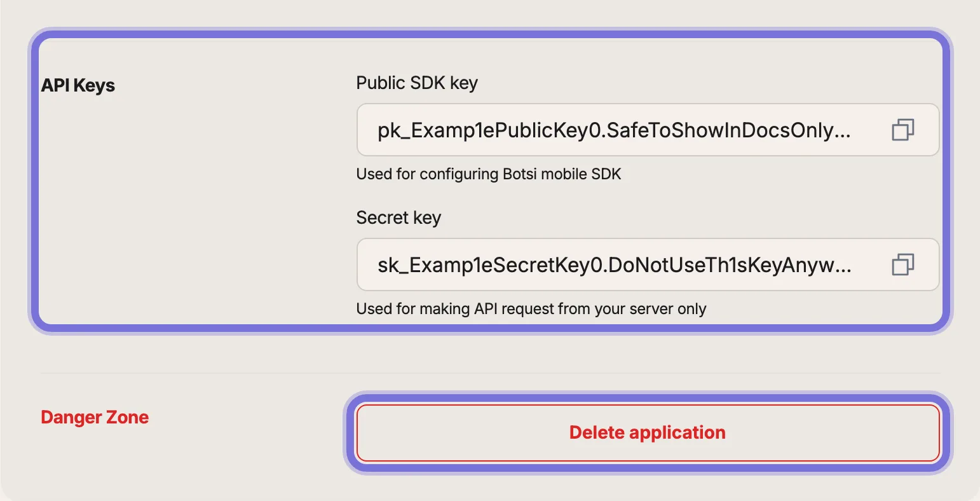Click the 'Public SDK key' label
Viewport: 980px width, 501px height.
[x=417, y=83]
